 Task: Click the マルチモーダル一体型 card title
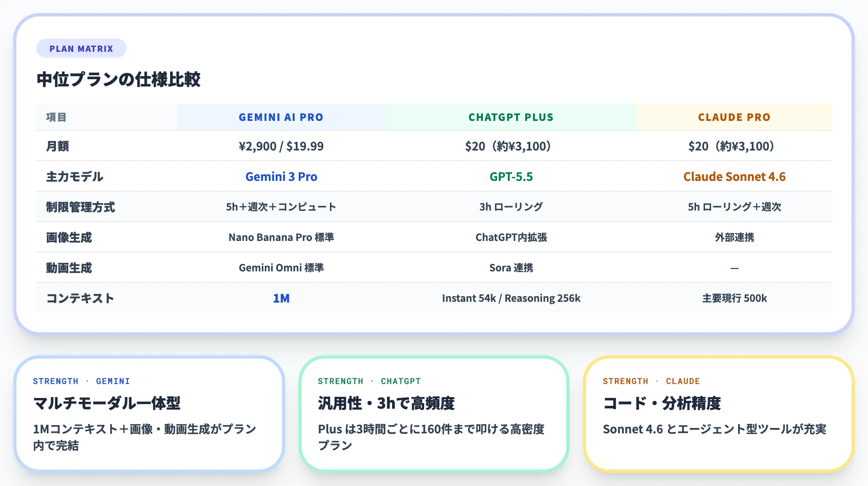click(x=107, y=403)
